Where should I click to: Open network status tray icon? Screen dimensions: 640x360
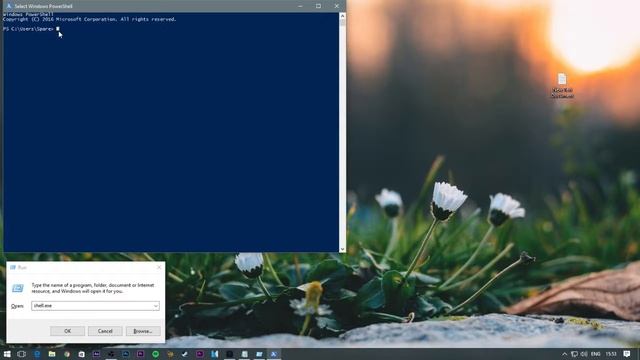coord(574,354)
